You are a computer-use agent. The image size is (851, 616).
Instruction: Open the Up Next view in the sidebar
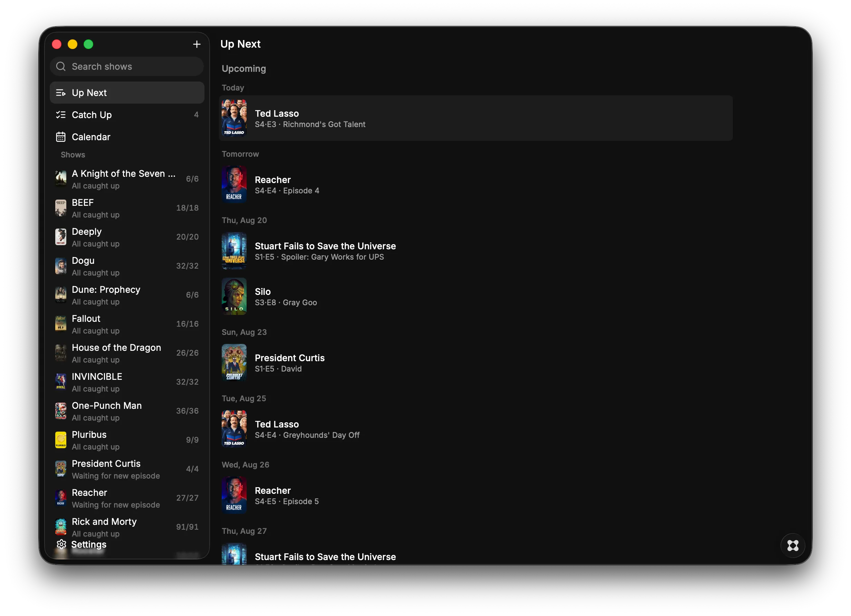pyautogui.click(x=127, y=93)
